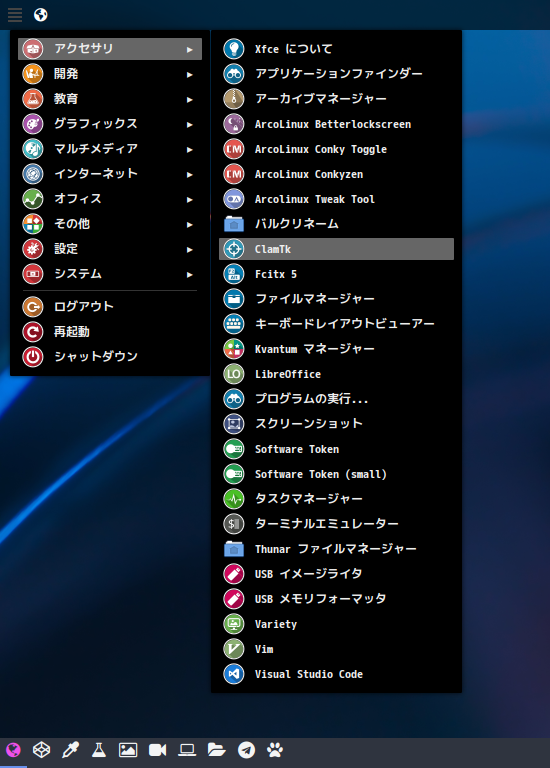Expand the グラフィックス submenu arrow
This screenshot has height=768, width=550.
[x=190, y=124]
